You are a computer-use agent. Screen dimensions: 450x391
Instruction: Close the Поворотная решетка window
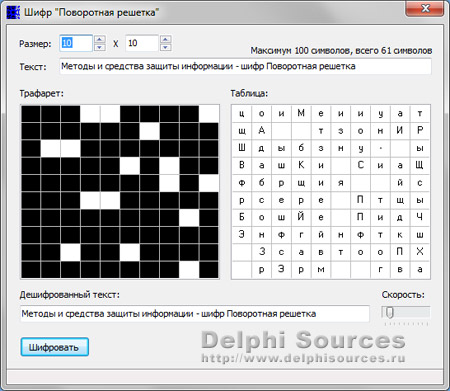click(x=425, y=9)
